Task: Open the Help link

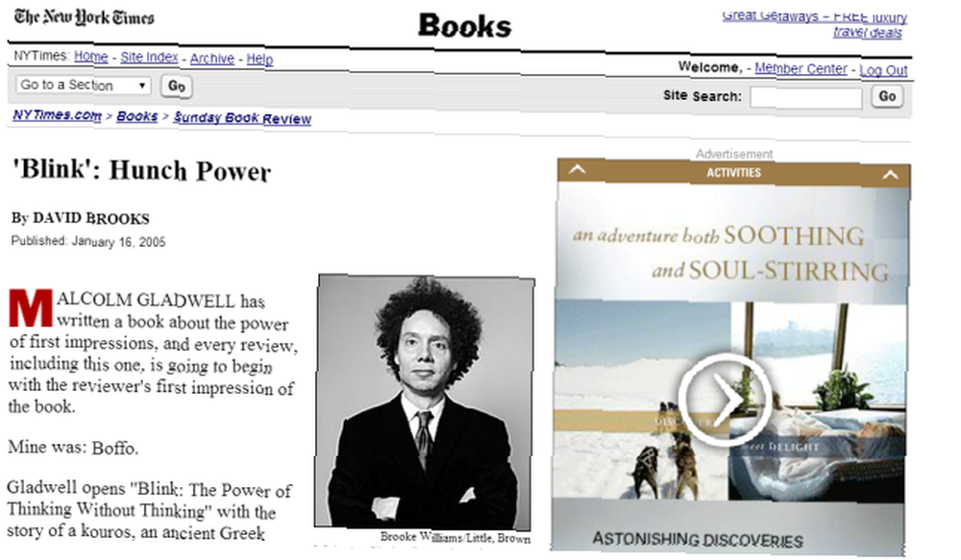Action: [259, 60]
